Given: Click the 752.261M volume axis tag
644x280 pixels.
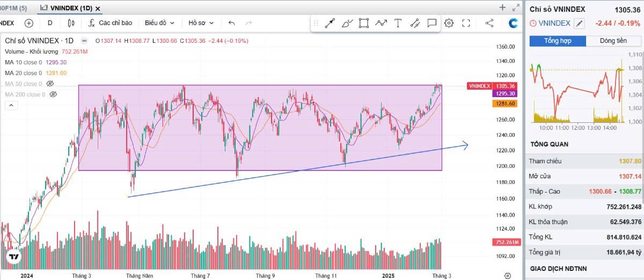Looking at the screenshot, I should [506, 242].
